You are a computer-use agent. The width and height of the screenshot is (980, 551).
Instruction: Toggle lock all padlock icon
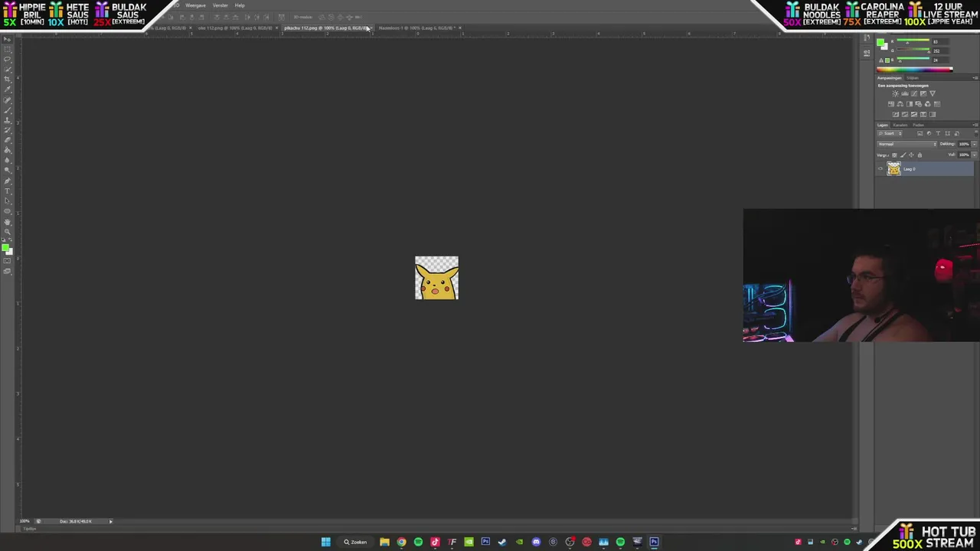tap(920, 155)
